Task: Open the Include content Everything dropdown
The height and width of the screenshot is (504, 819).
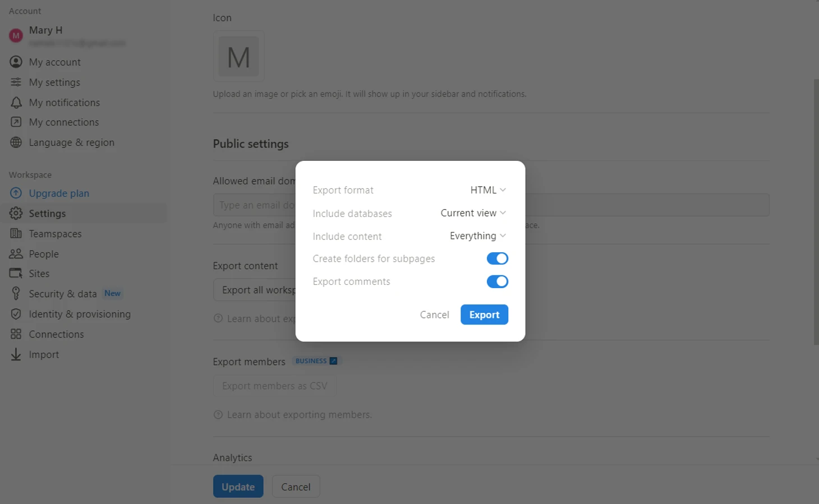Action: tap(477, 236)
